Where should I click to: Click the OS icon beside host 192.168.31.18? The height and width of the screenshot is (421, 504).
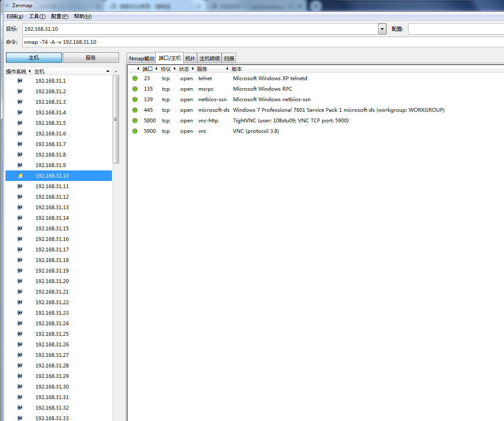[x=20, y=260]
